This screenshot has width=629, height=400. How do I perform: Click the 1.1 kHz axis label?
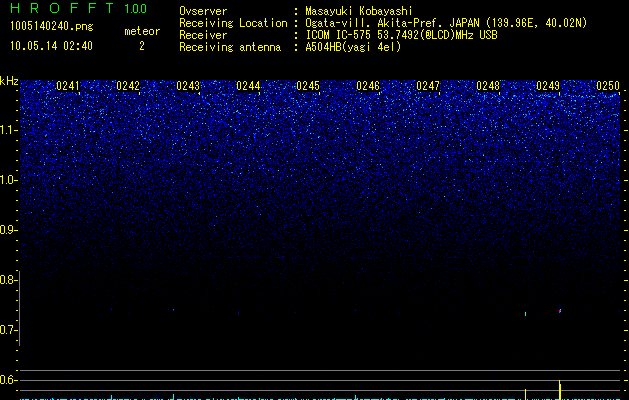click(x=8, y=130)
